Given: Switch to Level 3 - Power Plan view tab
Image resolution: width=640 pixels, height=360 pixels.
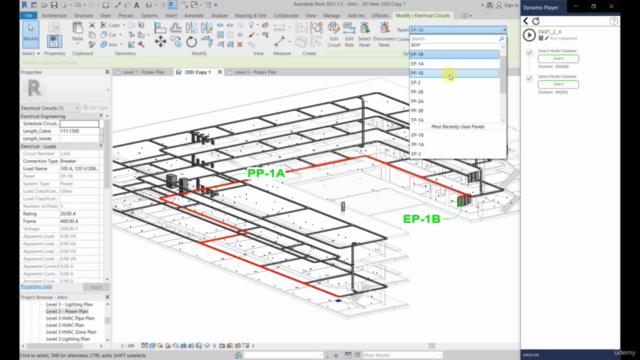Looking at the screenshot, I should [x=255, y=72].
